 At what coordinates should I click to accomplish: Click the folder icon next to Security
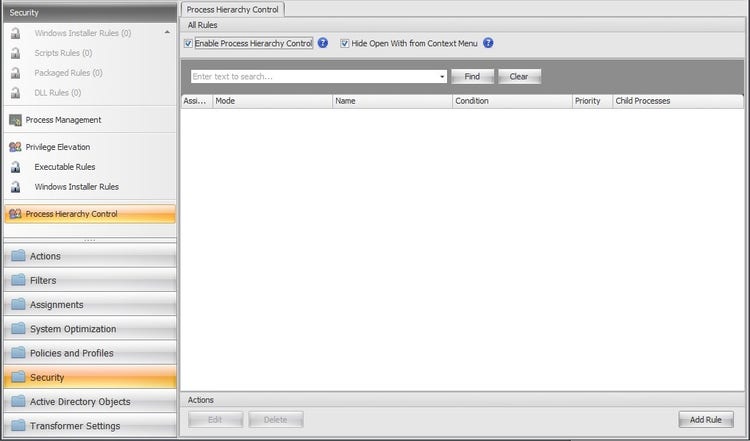click(x=18, y=377)
